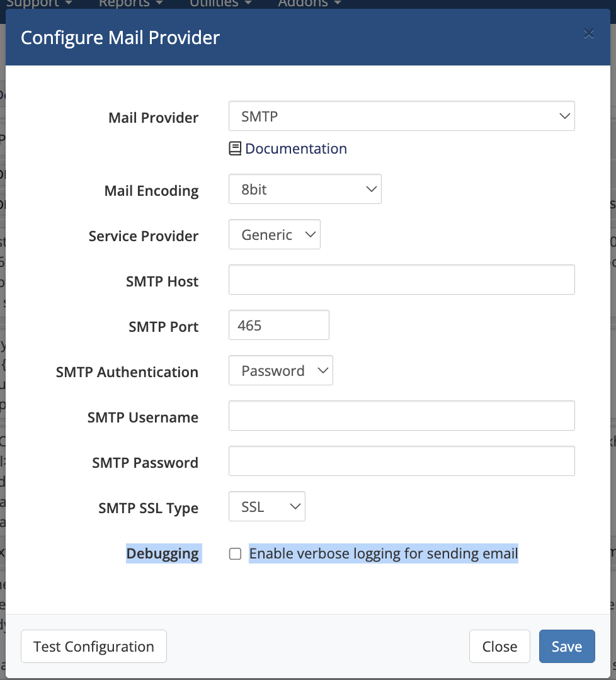The image size is (616, 680).
Task: Change the SMTP Authentication method dropdown
Action: point(280,371)
